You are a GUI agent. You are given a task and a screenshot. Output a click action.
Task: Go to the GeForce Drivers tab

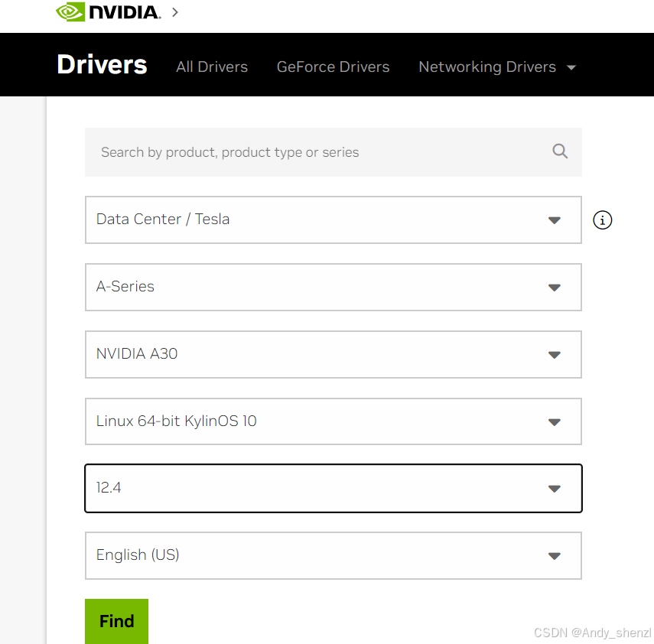click(333, 67)
